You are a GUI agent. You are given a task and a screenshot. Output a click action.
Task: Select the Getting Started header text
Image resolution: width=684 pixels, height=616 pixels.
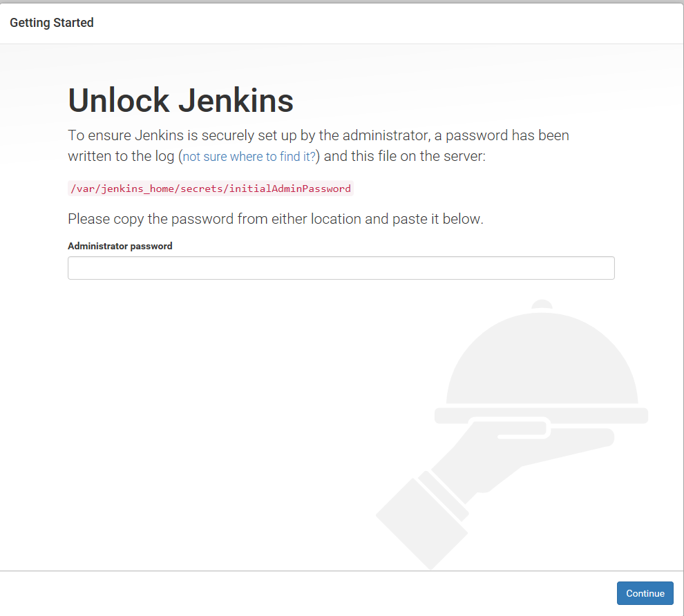51,22
